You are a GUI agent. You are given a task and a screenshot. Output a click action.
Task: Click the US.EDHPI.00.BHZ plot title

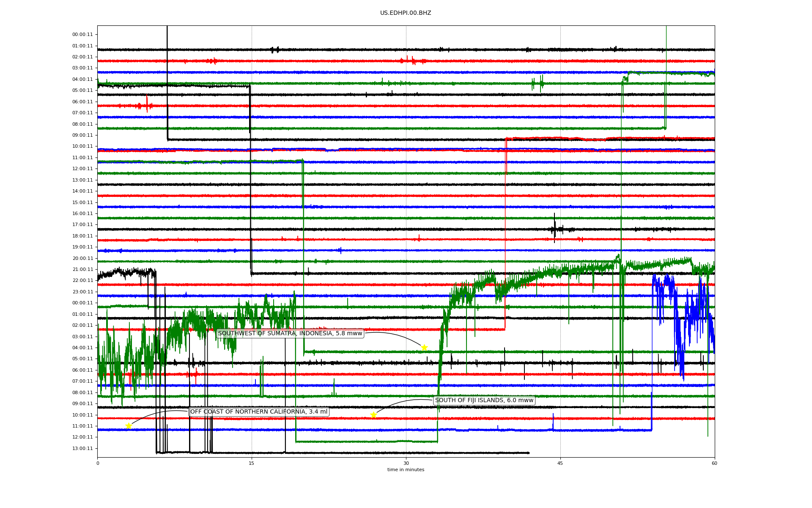406,13
